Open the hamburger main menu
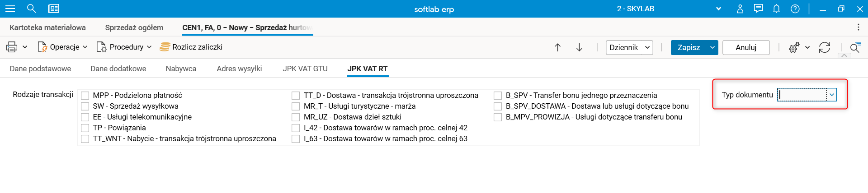Viewport: 868px width, 193px height. [10, 9]
